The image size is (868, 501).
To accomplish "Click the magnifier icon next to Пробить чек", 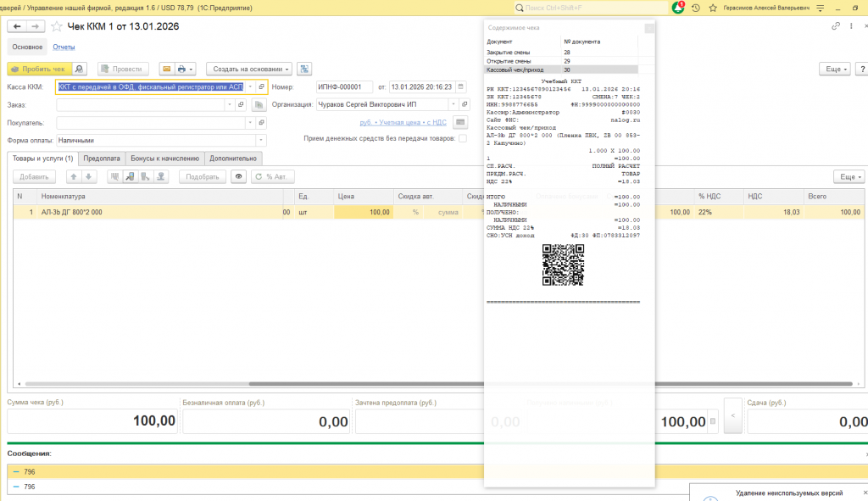I will (x=80, y=69).
